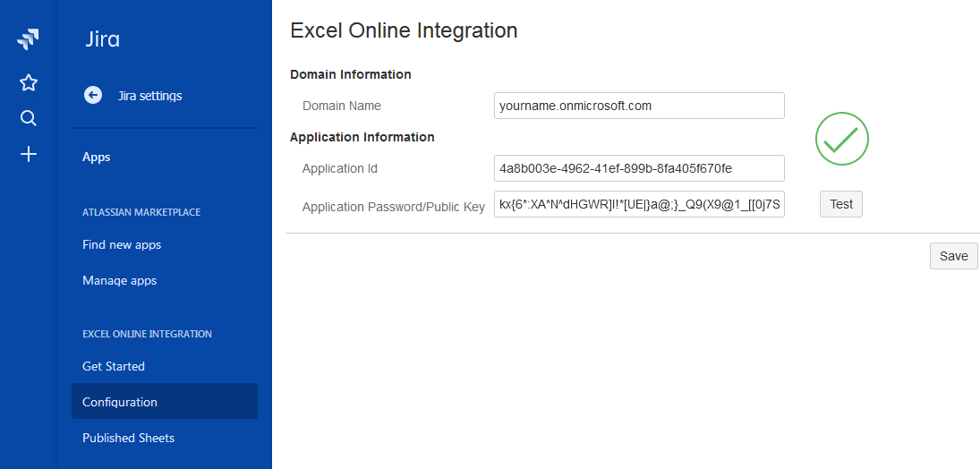Click the Excel Online Integration sidebar section header
This screenshot has width=980, height=469.
click(147, 334)
